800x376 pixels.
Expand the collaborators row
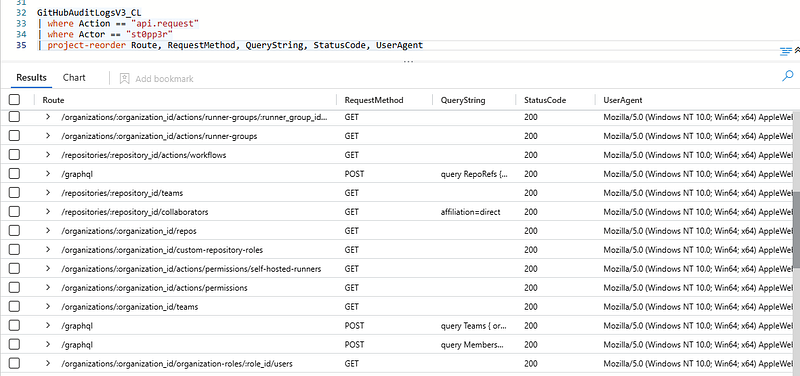(x=48, y=212)
